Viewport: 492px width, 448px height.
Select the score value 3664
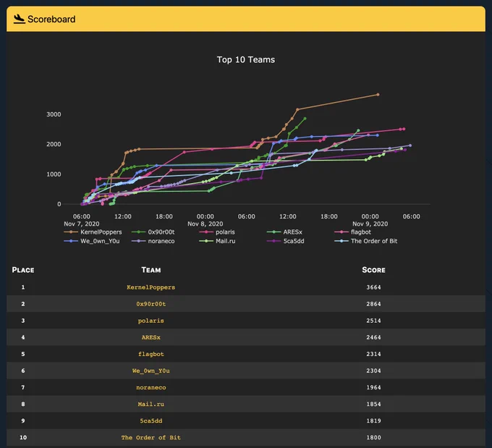(373, 287)
